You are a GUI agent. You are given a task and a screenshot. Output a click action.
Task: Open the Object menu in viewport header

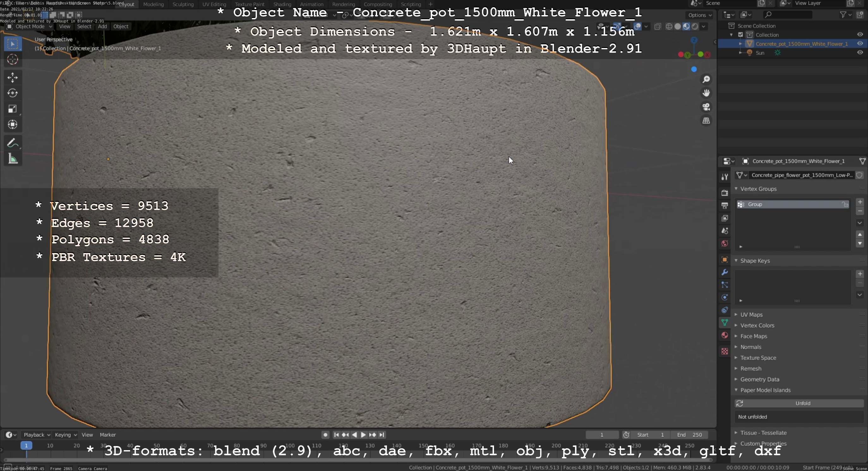(x=121, y=26)
